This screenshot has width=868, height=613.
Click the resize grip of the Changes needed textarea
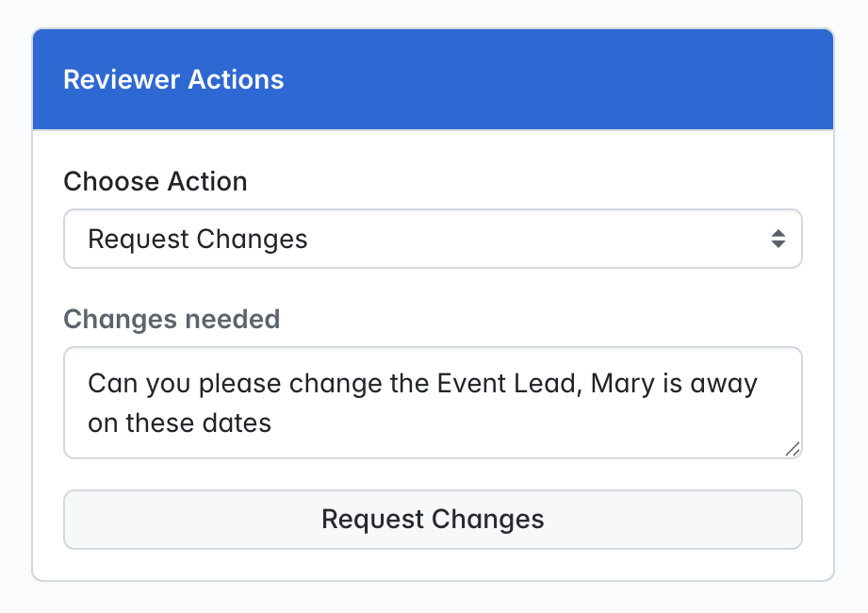point(793,449)
